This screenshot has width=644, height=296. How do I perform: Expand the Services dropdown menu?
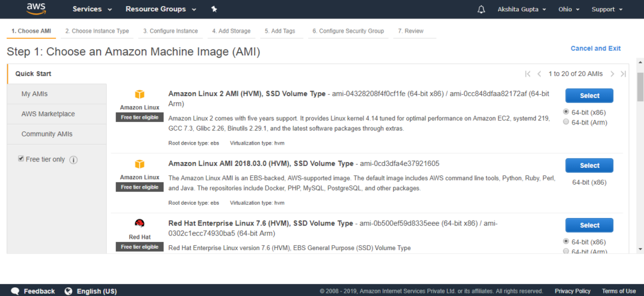click(92, 9)
